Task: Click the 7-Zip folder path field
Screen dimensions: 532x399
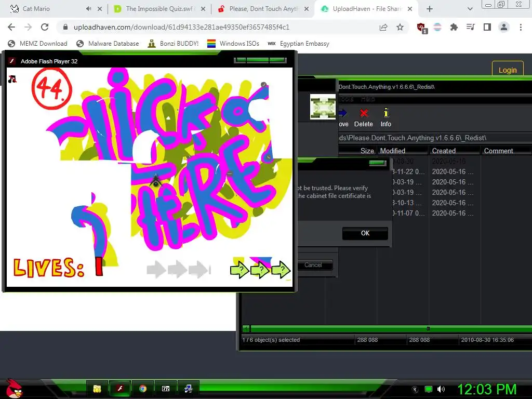Action: [434, 138]
